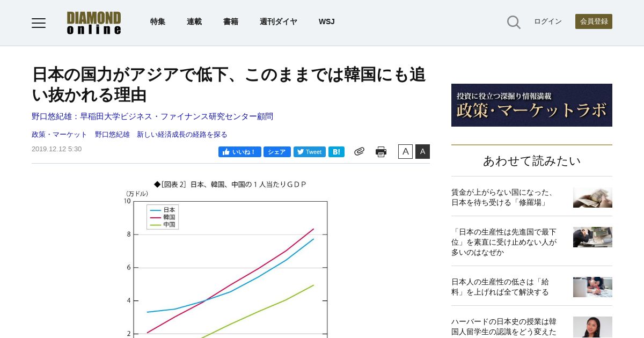Viewport: 644px width, 338px height.
Task: Click the date 2019.12.12 5:30
Action: (x=56, y=149)
